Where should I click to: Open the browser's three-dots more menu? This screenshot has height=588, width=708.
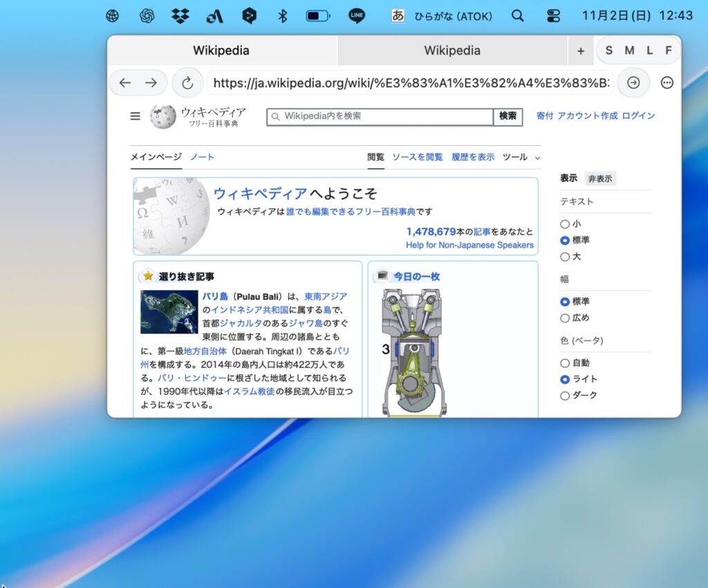[x=667, y=83]
